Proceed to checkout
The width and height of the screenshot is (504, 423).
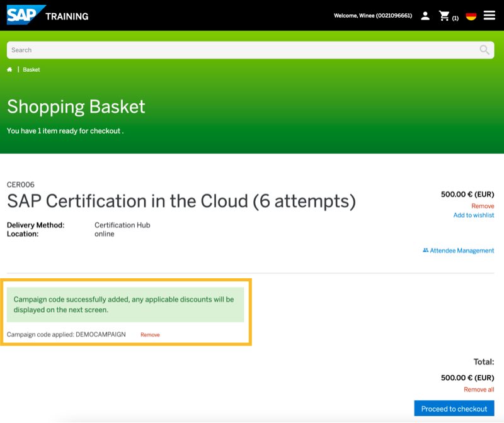click(x=454, y=409)
